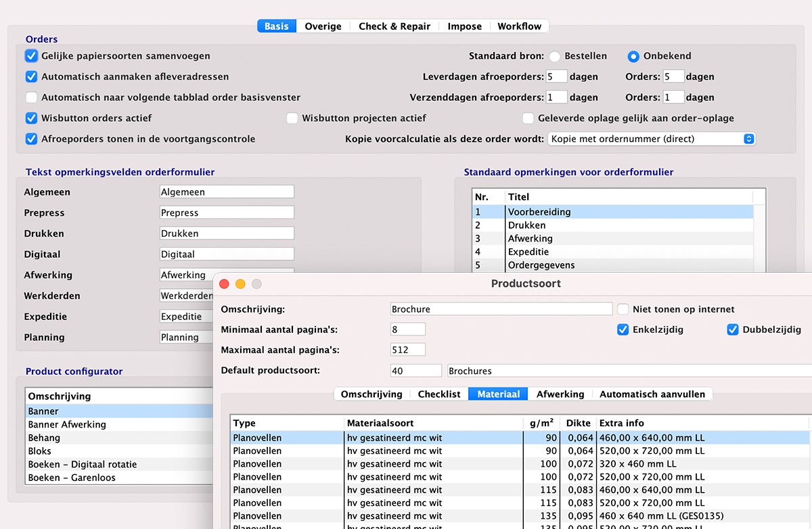This screenshot has height=529, width=812.
Task: Click the Orders verzenddagen days field
Action: [673, 97]
